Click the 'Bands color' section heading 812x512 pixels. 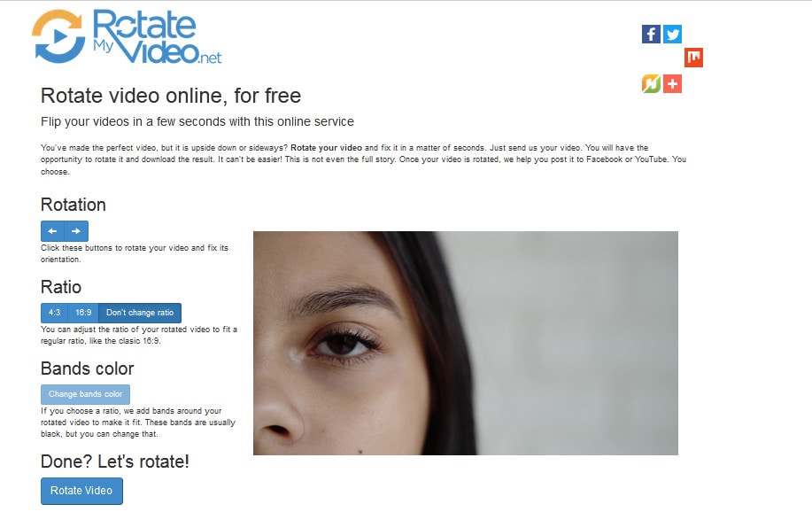tap(88, 368)
